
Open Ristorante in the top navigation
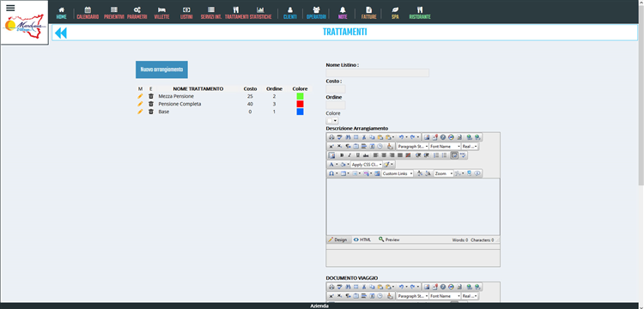coord(419,13)
